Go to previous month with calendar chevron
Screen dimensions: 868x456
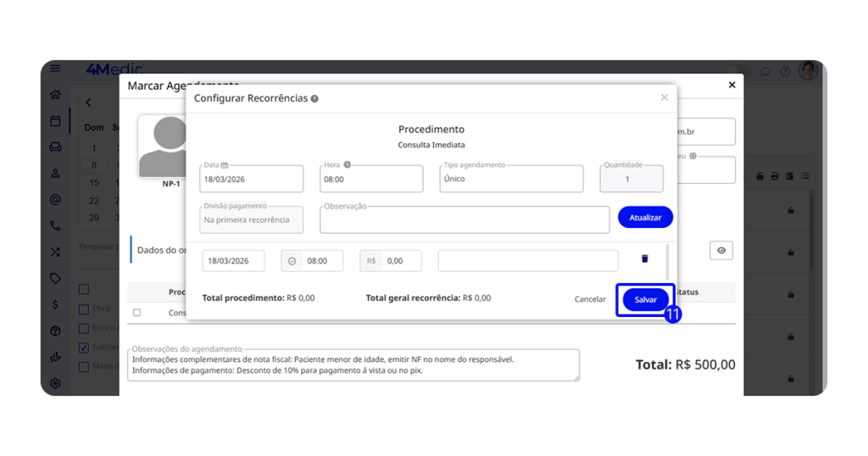pyautogui.click(x=88, y=103)
